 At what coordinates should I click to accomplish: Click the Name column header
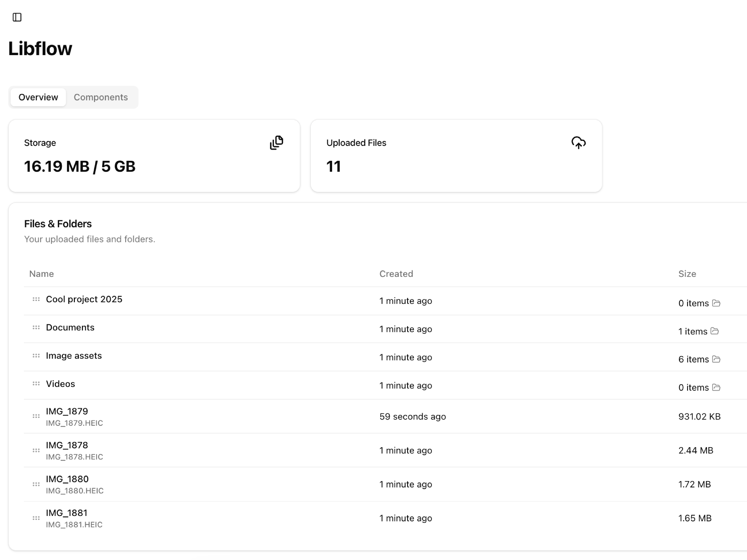click(x=42, y=274)
